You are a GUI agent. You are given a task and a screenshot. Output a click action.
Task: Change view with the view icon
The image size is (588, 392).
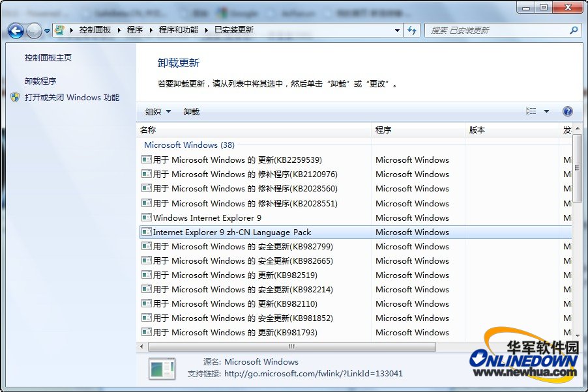click(x=531, y=111)
